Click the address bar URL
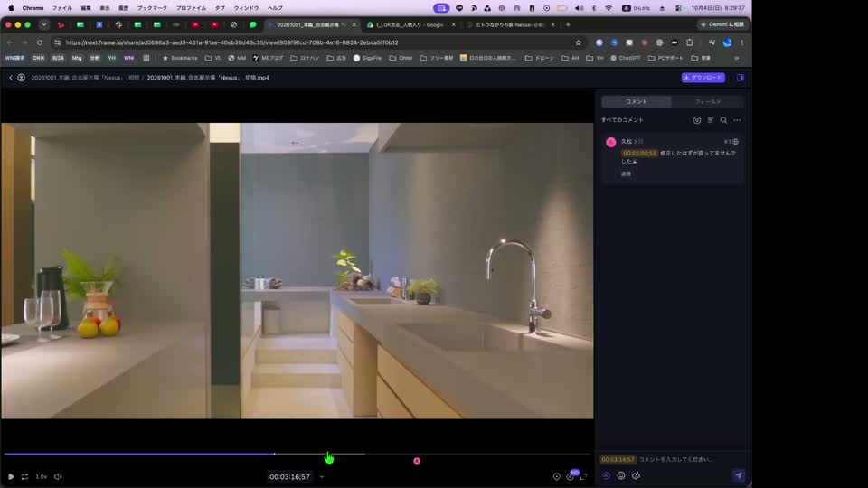Image resolution: width=868 pixels, height=488 pixels. tap(231, 42)
